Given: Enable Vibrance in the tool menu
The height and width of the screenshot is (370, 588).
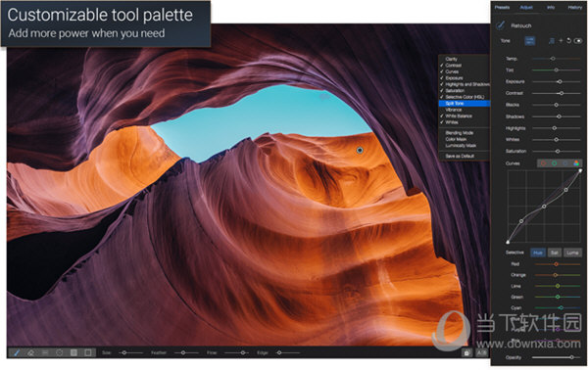Looking at the screenshot, I should [465, 110].
